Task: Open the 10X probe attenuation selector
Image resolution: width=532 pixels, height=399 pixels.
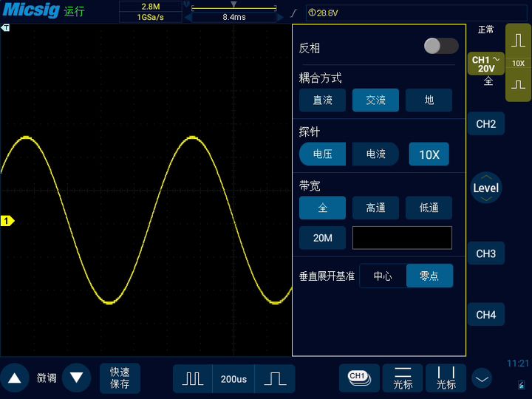Action: click(x=429, y=154)
